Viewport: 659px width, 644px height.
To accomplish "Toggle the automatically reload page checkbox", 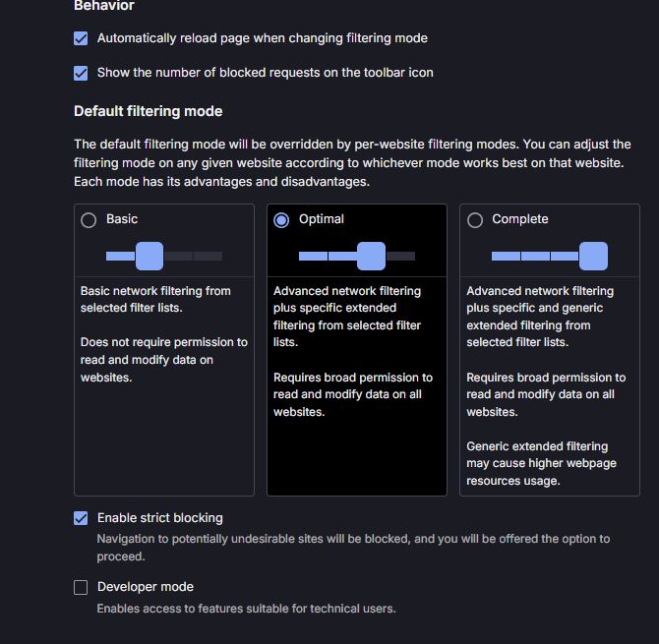I will click(81, 38).
